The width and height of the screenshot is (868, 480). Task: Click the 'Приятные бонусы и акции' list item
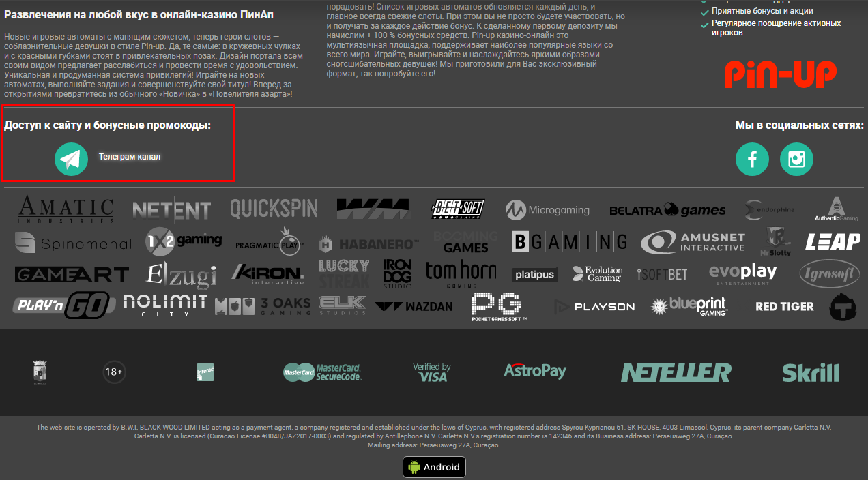[x=762, y=11]
